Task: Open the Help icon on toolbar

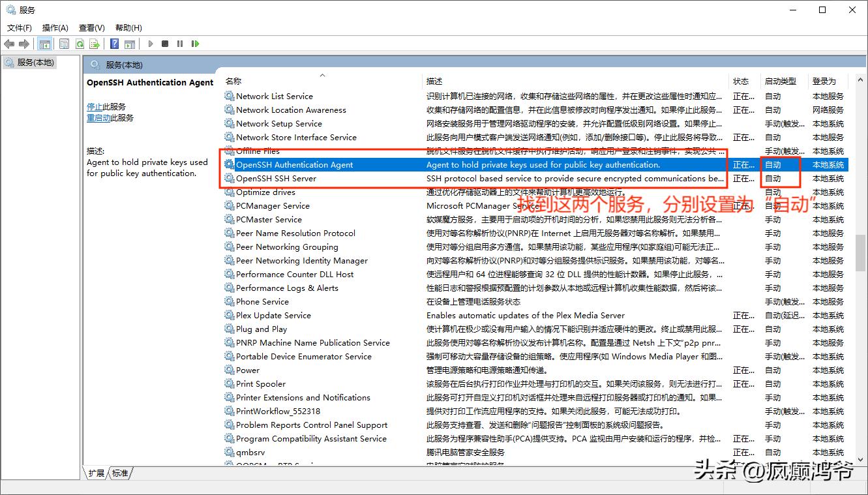Action: [x=113, y=44]
